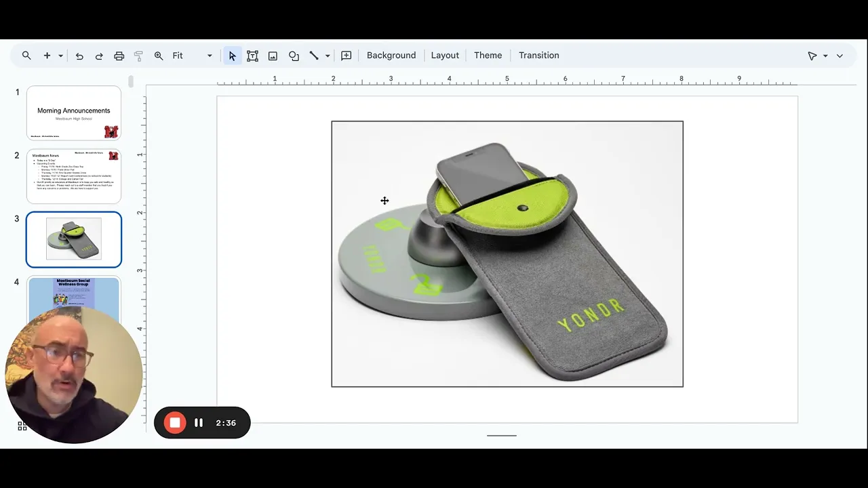
Task: Choose the select arrow cursor tool
Action: pos(232,56)
